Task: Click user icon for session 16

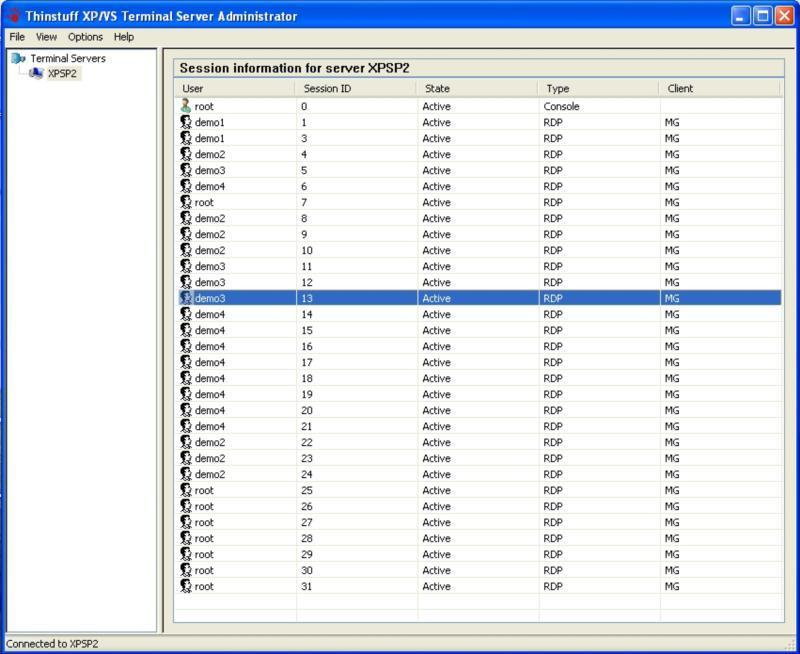Action: (x=186, y=346)
